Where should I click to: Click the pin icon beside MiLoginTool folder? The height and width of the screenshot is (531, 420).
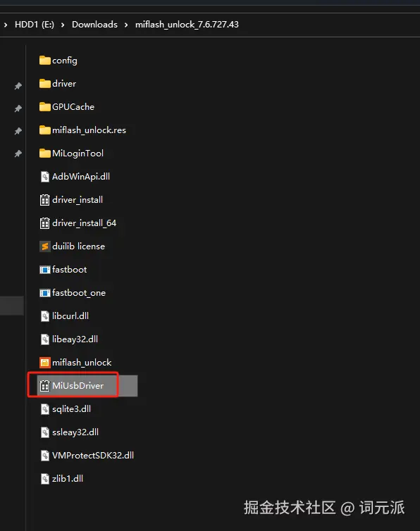18,154
